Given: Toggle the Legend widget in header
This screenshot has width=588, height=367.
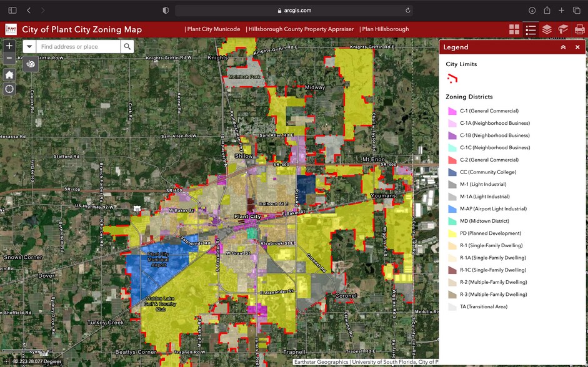Looking at the screenshot, I should (531, 29).
